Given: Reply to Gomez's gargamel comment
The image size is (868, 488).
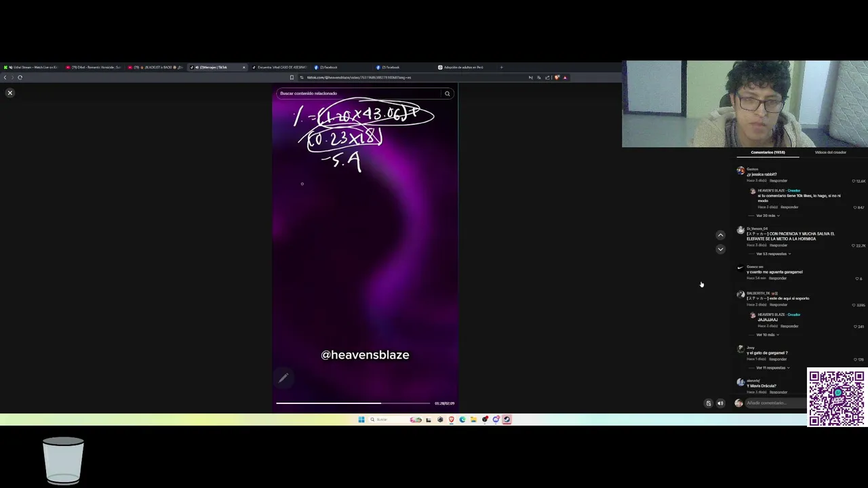Looking at the screenshot, I should coord(778,278).
